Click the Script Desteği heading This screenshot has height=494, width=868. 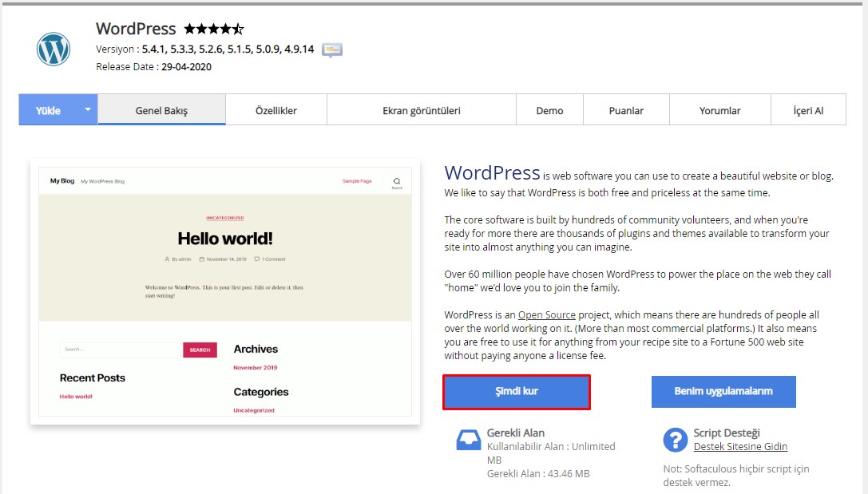pyautogui.click(x=727, y=433)
